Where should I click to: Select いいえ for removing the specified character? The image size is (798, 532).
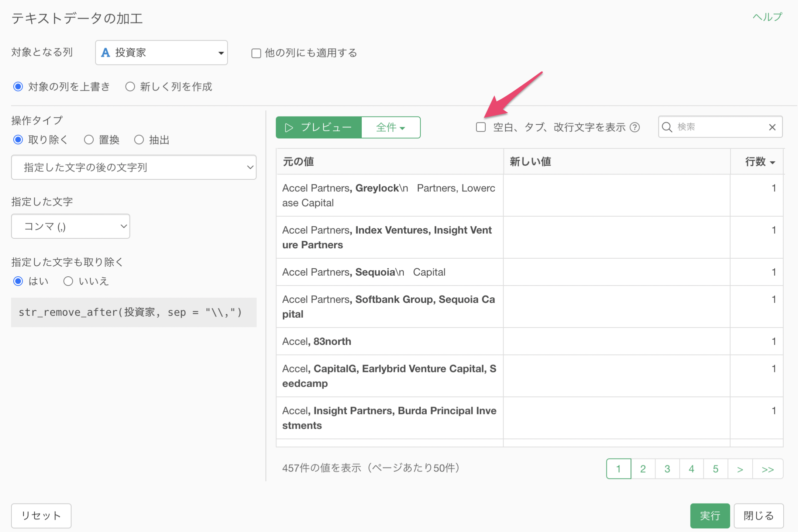click(68, 281)
